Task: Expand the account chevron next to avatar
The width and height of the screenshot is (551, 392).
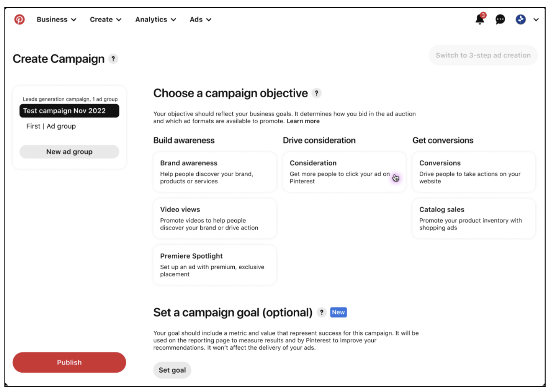Action: (x=536, y=19)
